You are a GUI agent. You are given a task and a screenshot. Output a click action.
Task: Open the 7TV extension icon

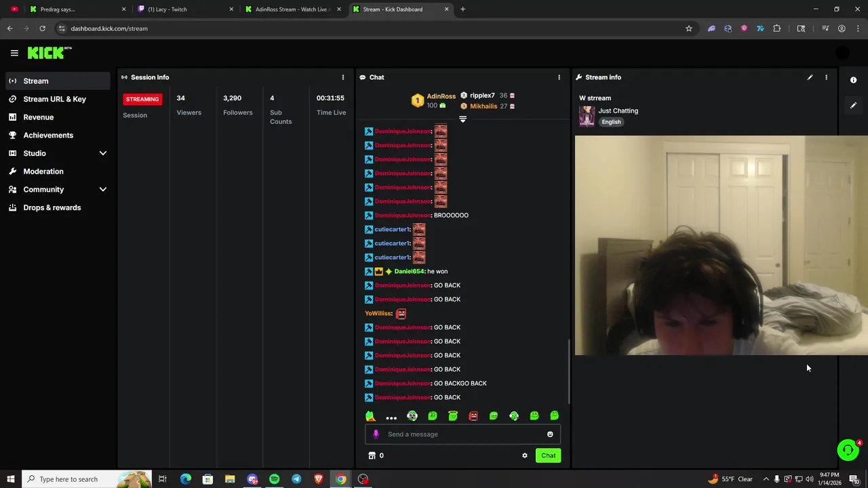tap(760, 28)
